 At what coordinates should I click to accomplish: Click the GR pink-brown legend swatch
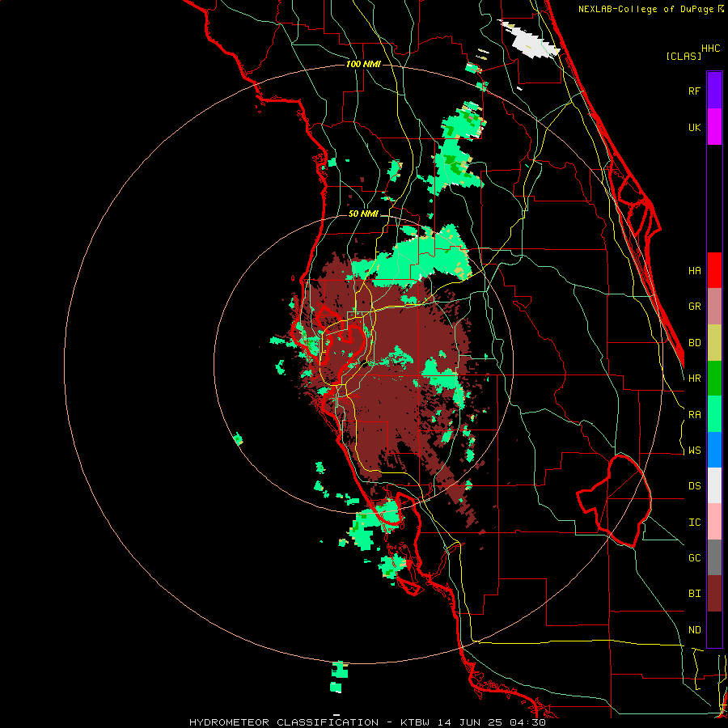coord(714,307)
